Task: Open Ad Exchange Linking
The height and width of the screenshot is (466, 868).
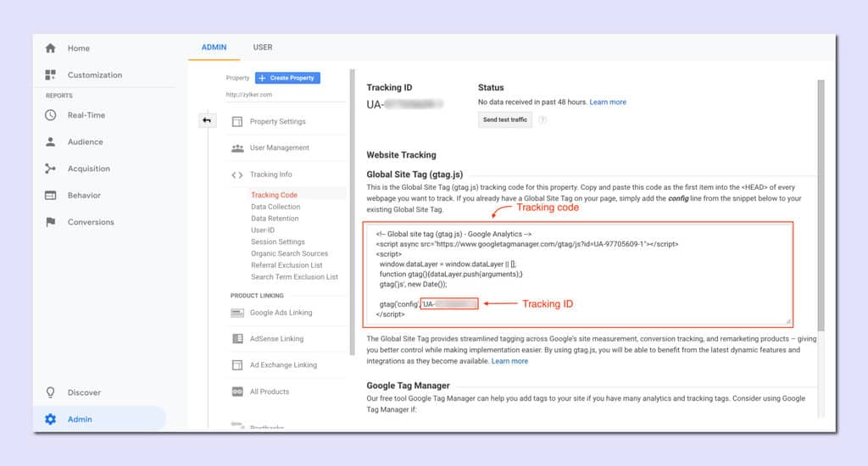Action: click(x=283, y=365)
